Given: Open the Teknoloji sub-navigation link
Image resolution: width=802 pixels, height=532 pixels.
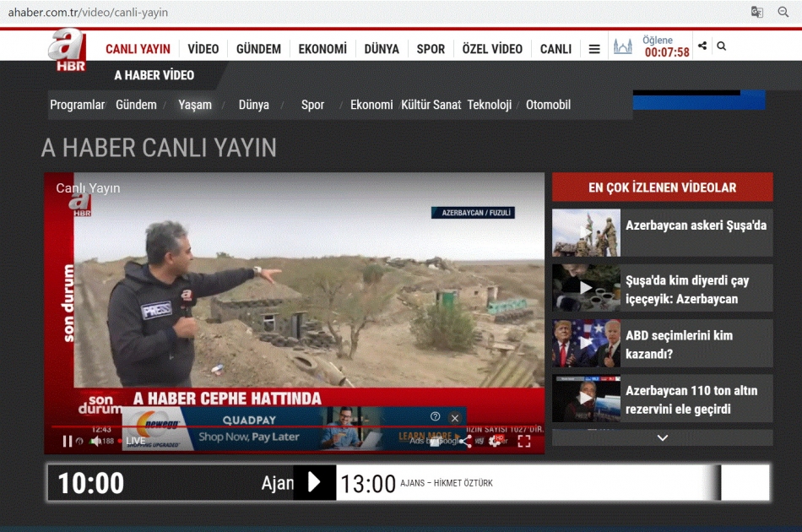Looking at the screenshot, I should pyautogui.click(x=490, y=105).
